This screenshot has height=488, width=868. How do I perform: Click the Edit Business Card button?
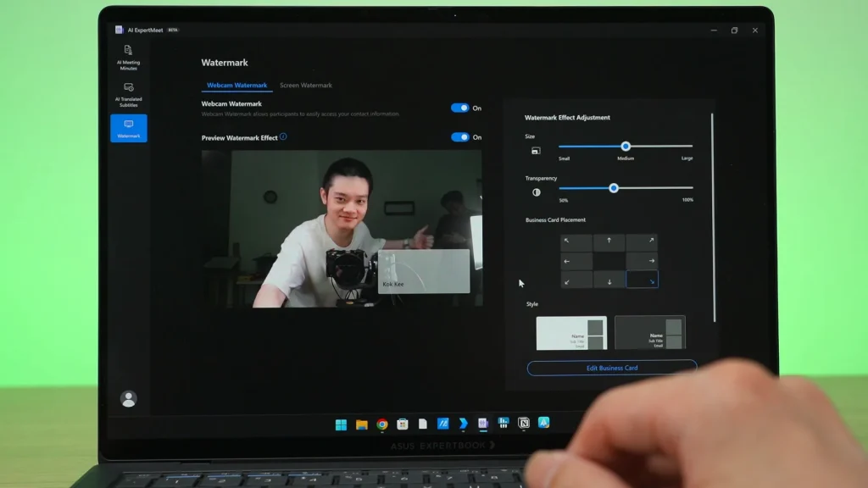coord(612,368)
